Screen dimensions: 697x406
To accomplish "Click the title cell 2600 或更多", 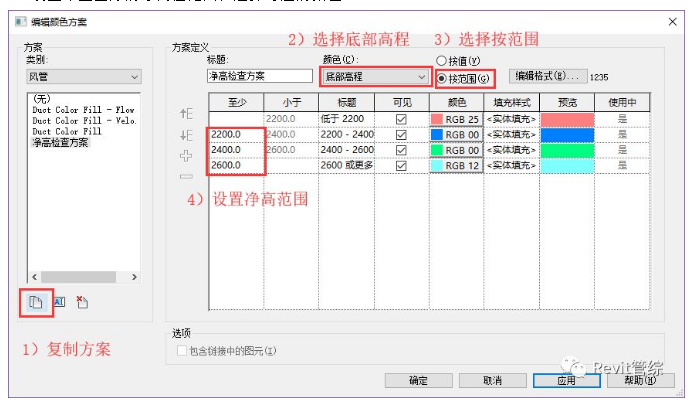I will (x=346, y=165).
